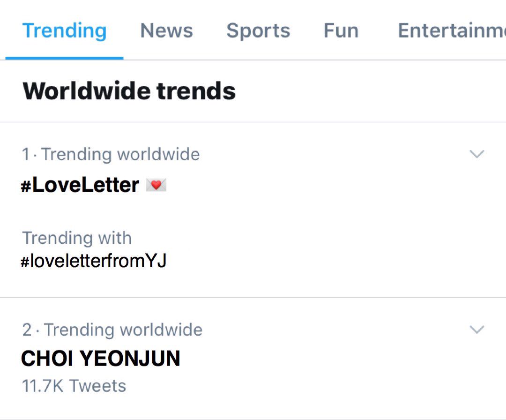Click the blue underline beneath Trending tab
Viewport: 506px width, 420px height.
pyautogui.click(x=64, y=58)
